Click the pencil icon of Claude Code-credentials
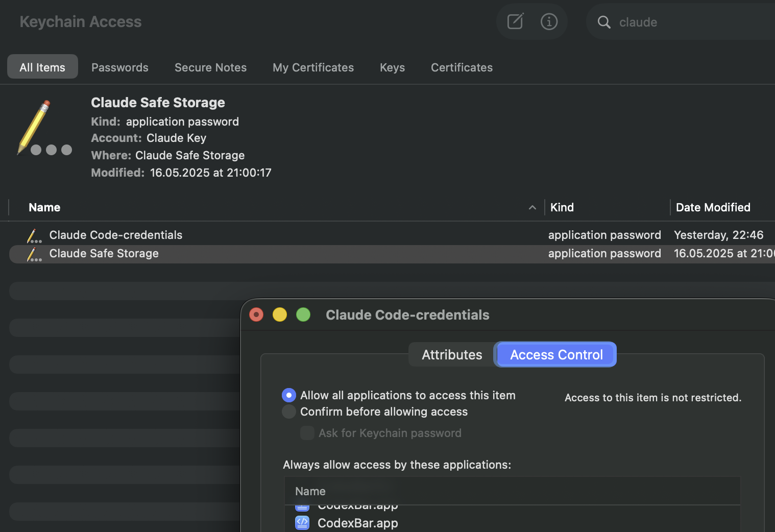Screen dimensions: 775x532 [34, 236]
